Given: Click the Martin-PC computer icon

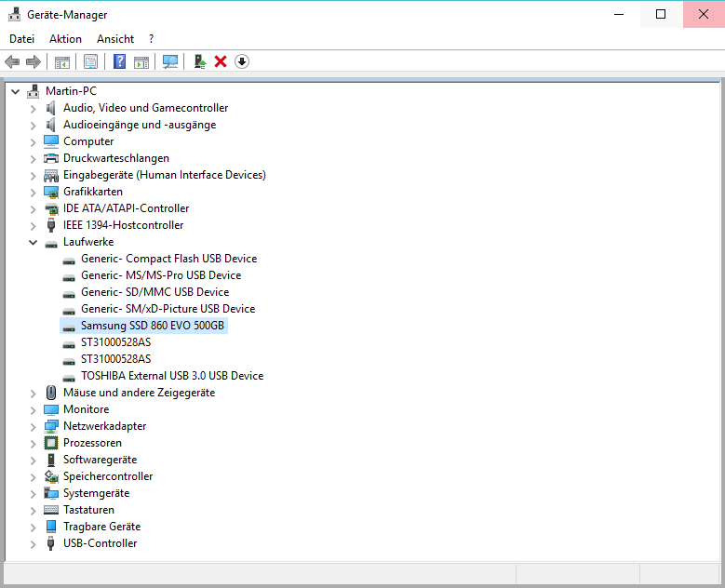Looking at the screenshot, I should [33, 91].
